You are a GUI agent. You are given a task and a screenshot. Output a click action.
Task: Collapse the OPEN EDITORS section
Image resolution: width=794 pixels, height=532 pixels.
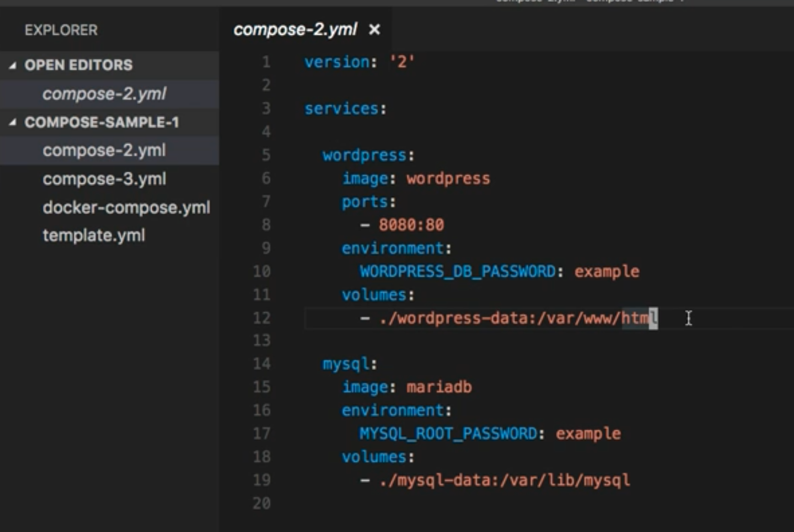13,65
